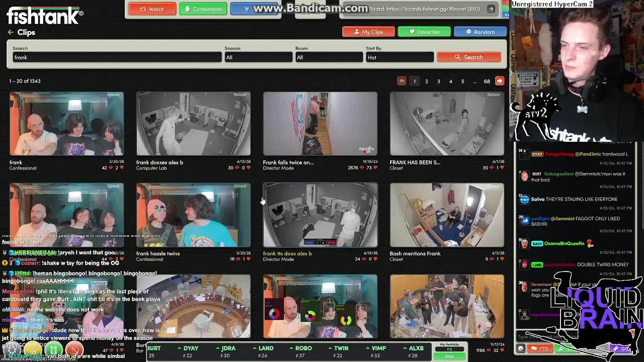This screenshot has height=362, width=644.
Task: Click chat user OsamaBinQueefin's name
Action: tap(565, 243)
